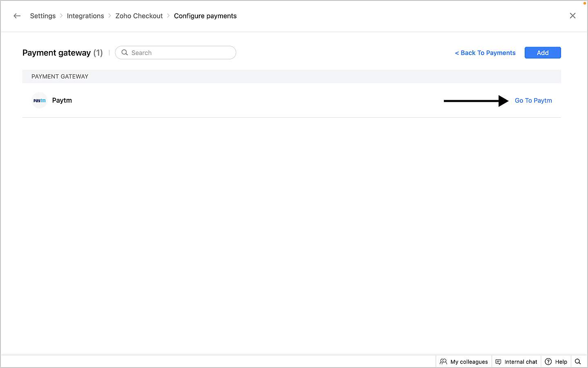Open Zoho Checkout breadcrumb
This screenshot has height=368, width=588.
tap(139, 16)
